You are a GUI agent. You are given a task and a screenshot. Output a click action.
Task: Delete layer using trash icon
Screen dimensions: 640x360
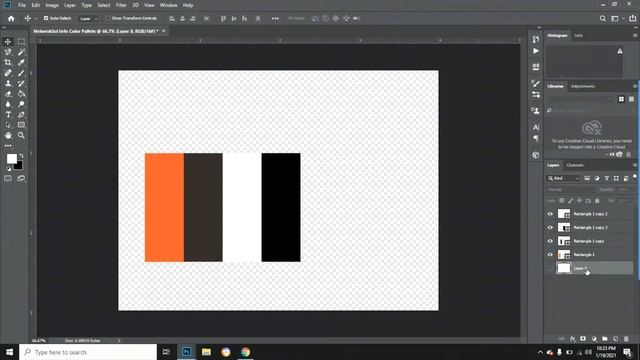[x=626, y=339]
